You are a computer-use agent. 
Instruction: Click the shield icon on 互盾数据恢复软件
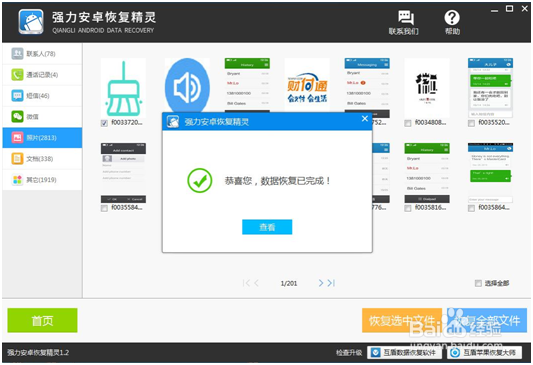[375, 353]
